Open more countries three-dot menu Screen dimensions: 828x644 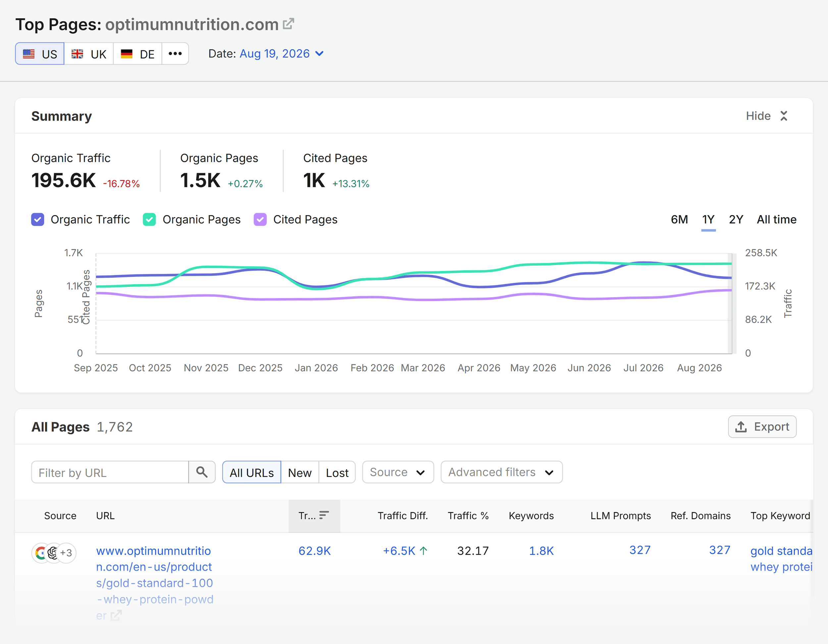click(175, 54)
